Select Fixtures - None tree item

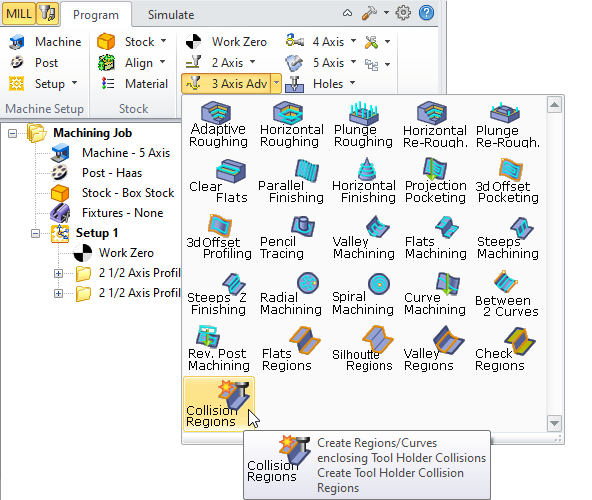pyautogui.click(x=106, y=213)
